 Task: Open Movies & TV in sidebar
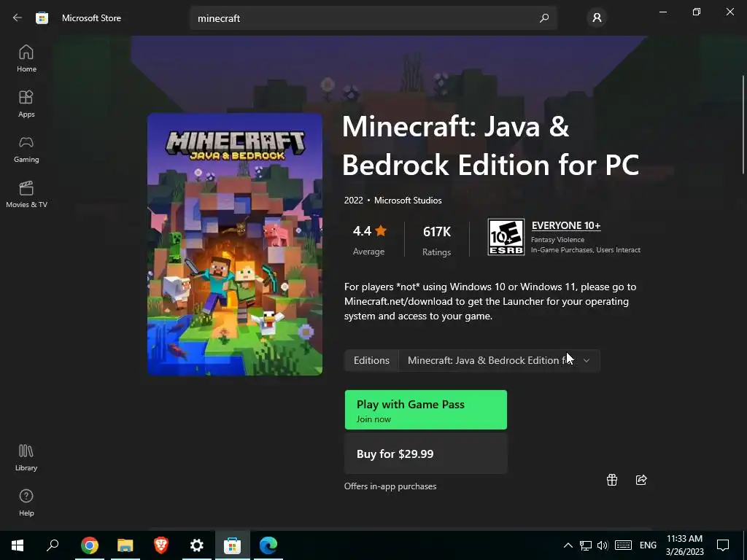click(x=26, y=194)
